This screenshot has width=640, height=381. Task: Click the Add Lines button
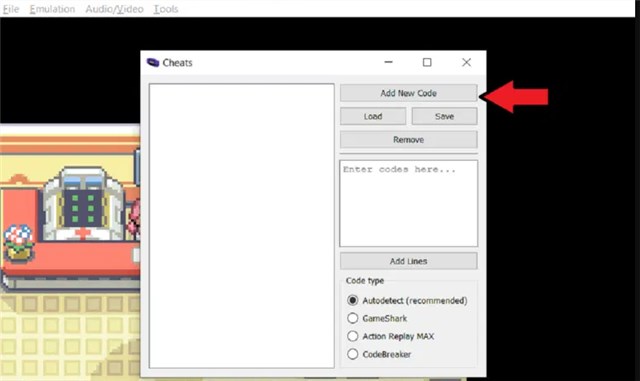pyautogui.click(x=409, y=261)
